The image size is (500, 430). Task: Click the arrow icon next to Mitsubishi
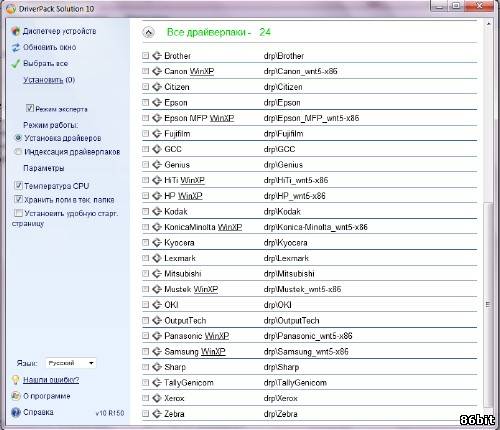157,274
